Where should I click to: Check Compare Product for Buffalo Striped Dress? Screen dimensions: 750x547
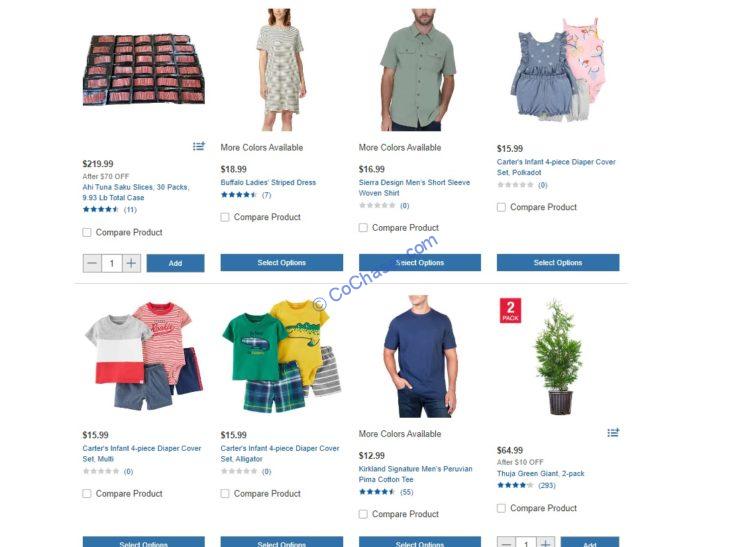pyautogui.click(x=225, y=217)
